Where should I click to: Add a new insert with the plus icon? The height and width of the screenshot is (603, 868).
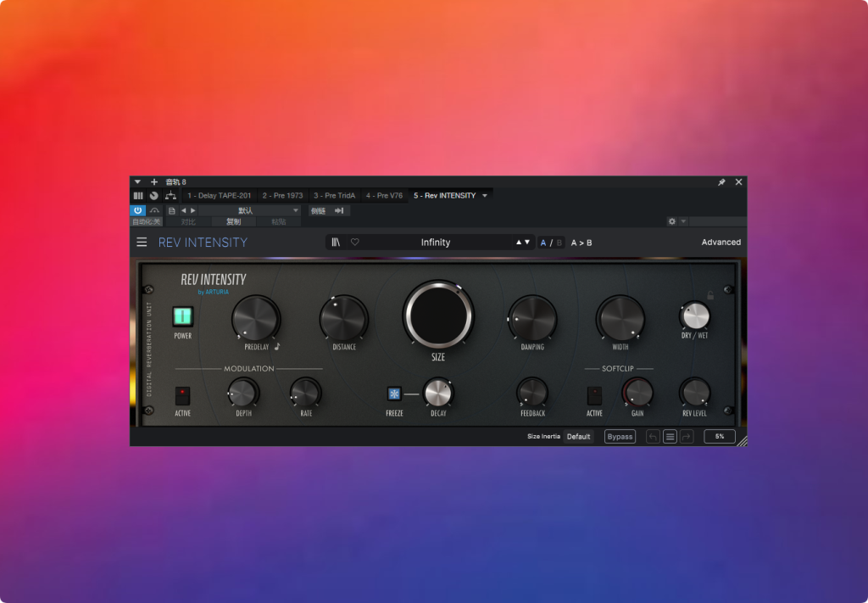coord(154,181)
